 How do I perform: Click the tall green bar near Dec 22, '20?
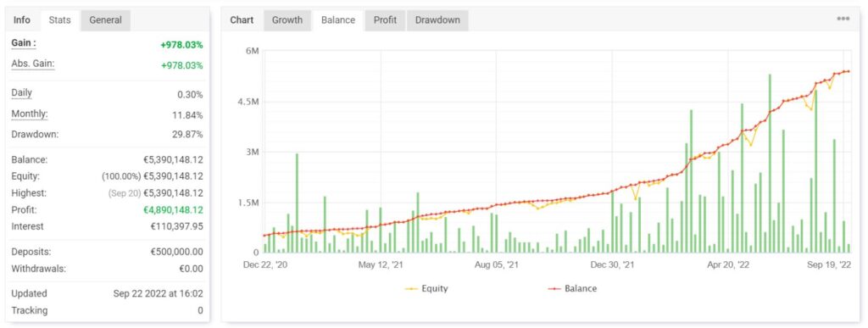297,203
